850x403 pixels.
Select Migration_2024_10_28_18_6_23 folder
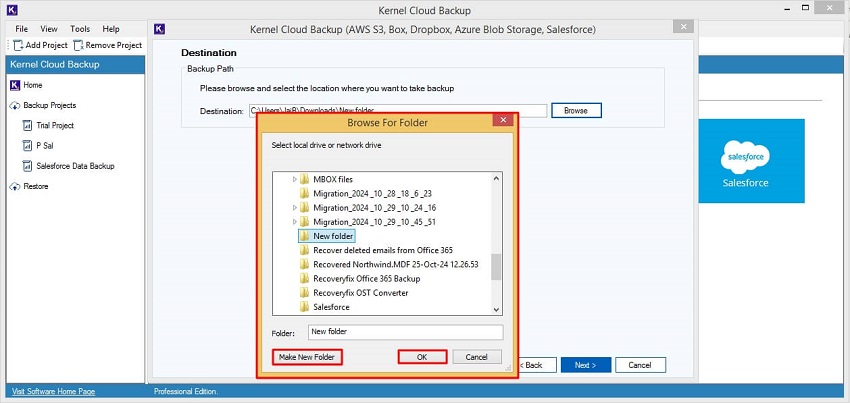click(x=372, y=193)
